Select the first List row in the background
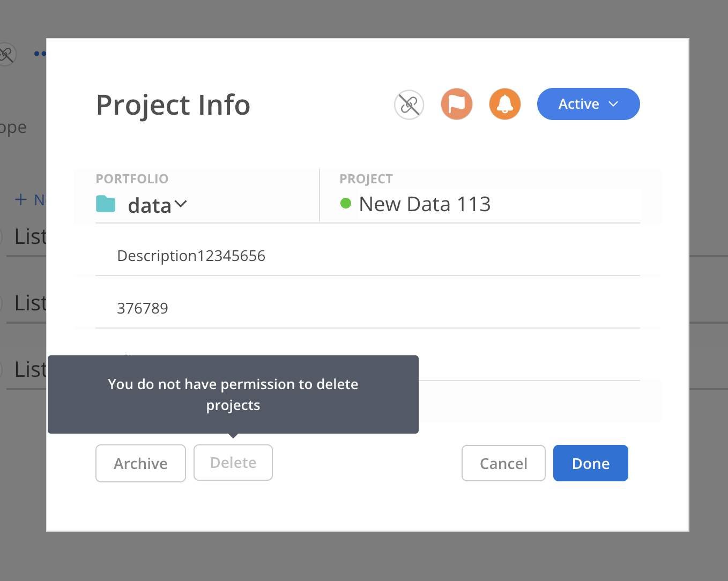 [x=30, y=237]
